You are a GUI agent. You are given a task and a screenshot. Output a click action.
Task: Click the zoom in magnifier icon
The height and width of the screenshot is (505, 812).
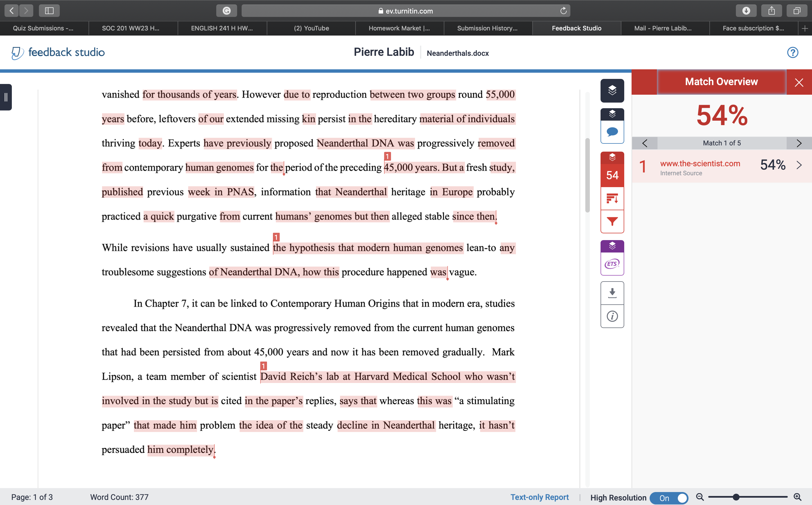click(798, 497)
